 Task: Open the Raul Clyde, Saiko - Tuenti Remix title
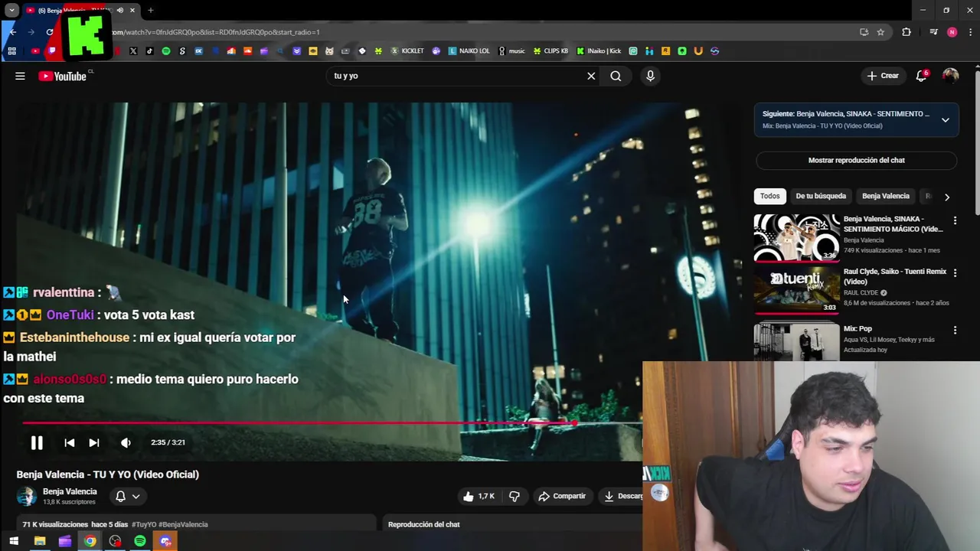894,276
